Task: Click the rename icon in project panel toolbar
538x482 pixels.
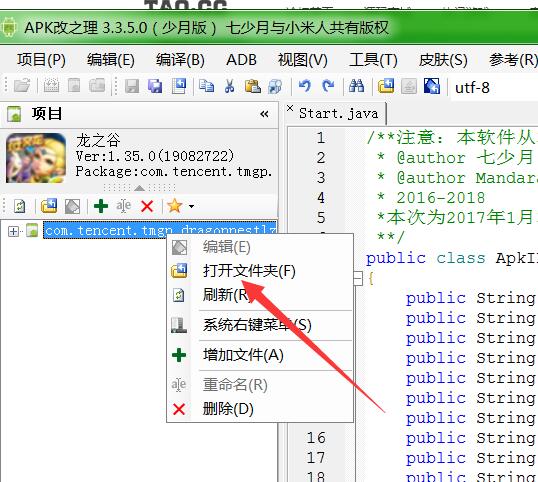Action: 124,206
